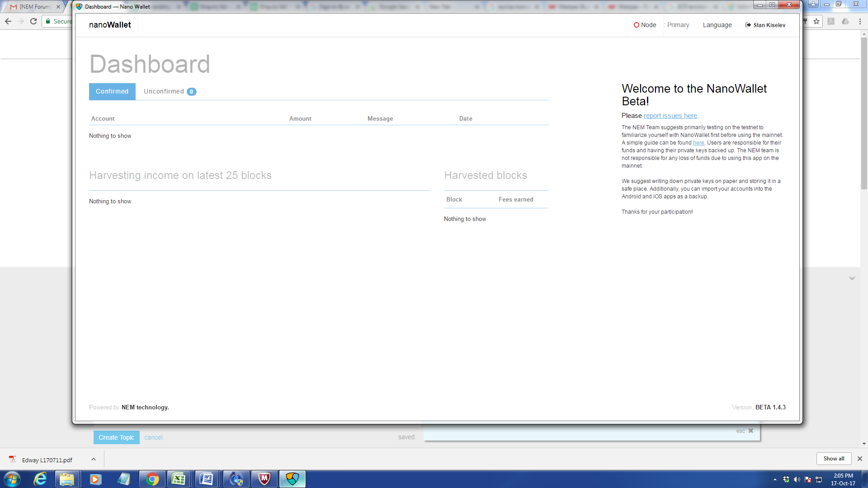Launch Internet Explorer from the taskbar
The image size is (868, 488).
(x=40, y=479)
